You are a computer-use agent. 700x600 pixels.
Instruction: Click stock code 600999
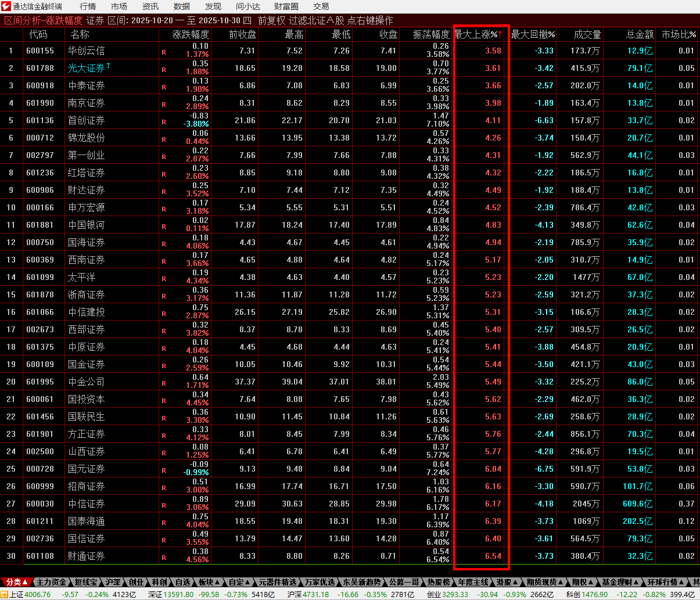coord(40,486)
